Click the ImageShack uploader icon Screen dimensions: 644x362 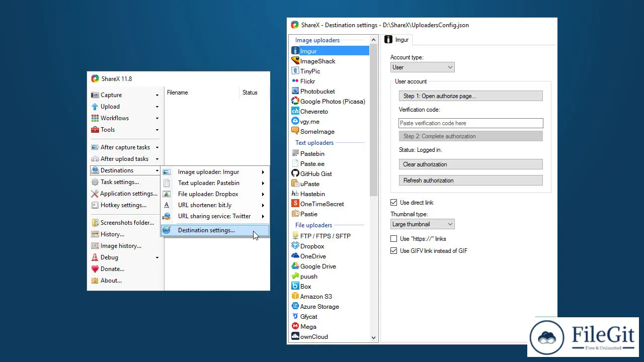point(295,61)
